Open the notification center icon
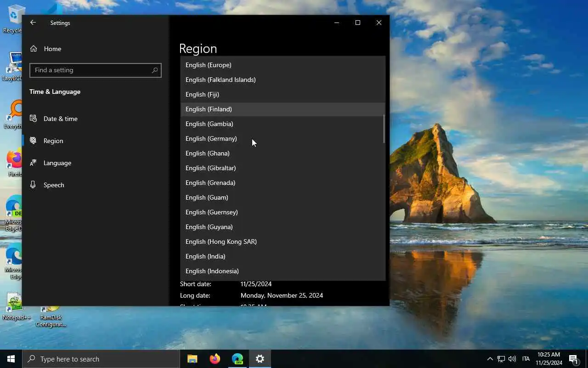Viewport: 588px width, 368px height. point(573,359)
